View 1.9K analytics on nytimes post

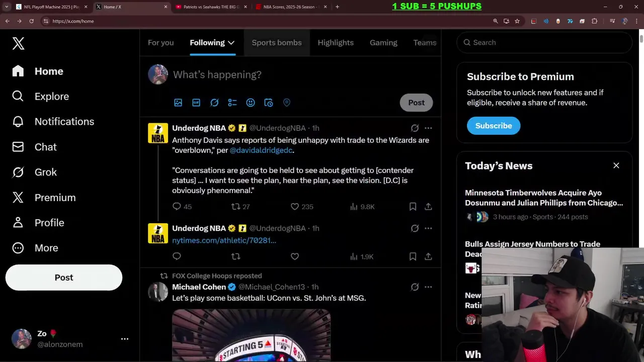click(x=362, y=256)
